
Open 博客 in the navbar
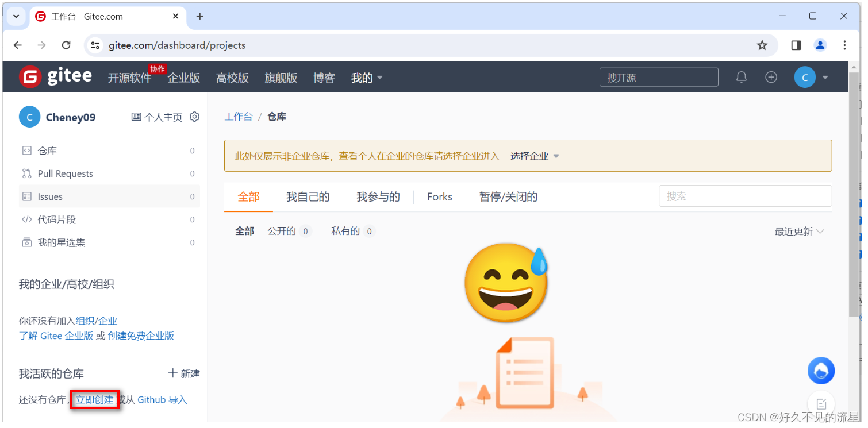pyautogui.click(x=324, y=78)
